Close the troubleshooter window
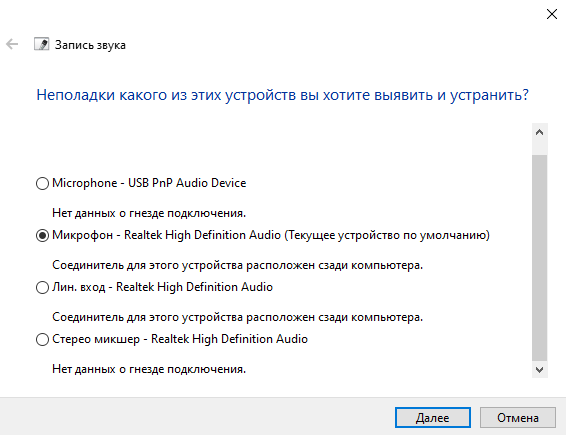This screenshot has width=566, height=435. (x=552, y=14)
